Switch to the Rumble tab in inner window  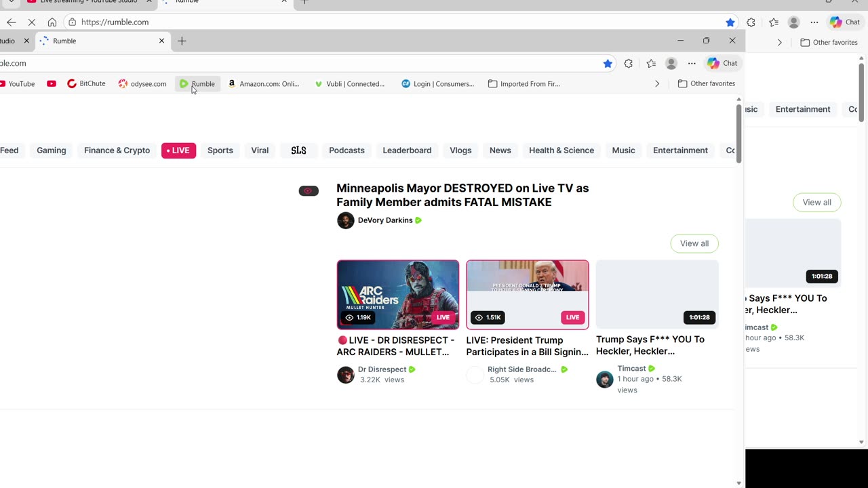tap(102, 41)
